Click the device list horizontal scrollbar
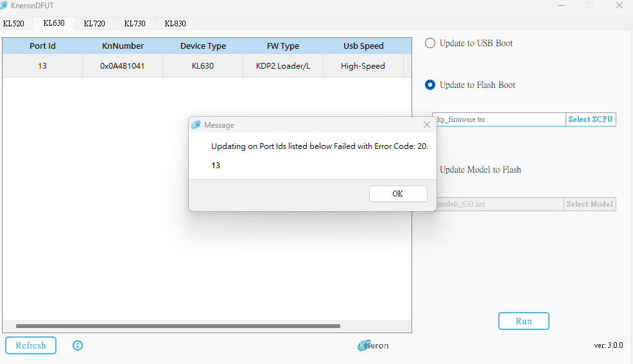The height and width of the screenshot is (364, 633). click(178, 326)
